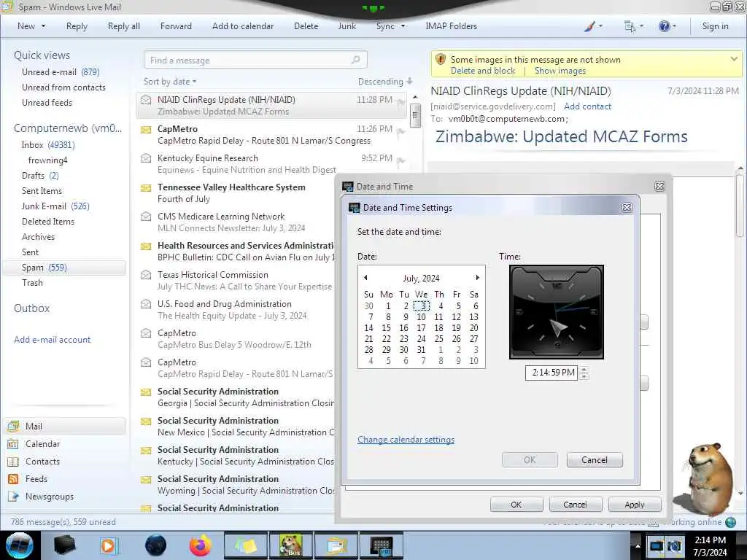Click the unread envelope icon next to CapMetro 11:26 PM
The width and height of the screenshot is (747, 560).
click(146, 130)
